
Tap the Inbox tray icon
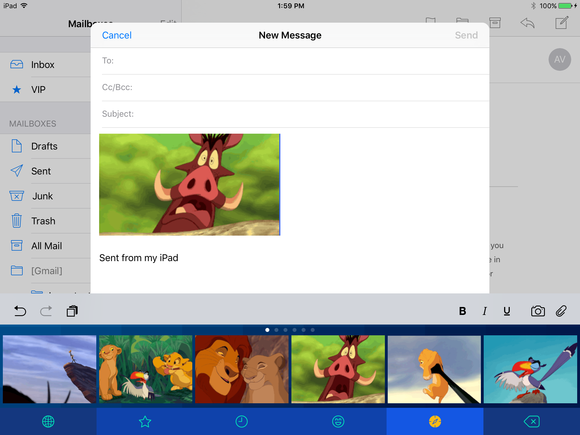coord(17,65)
